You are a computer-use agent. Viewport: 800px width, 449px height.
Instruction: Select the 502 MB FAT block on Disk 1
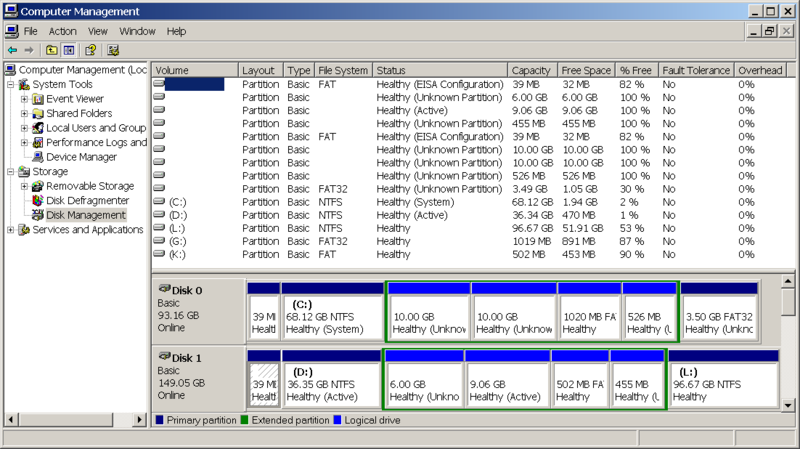[x=580, y=379]
